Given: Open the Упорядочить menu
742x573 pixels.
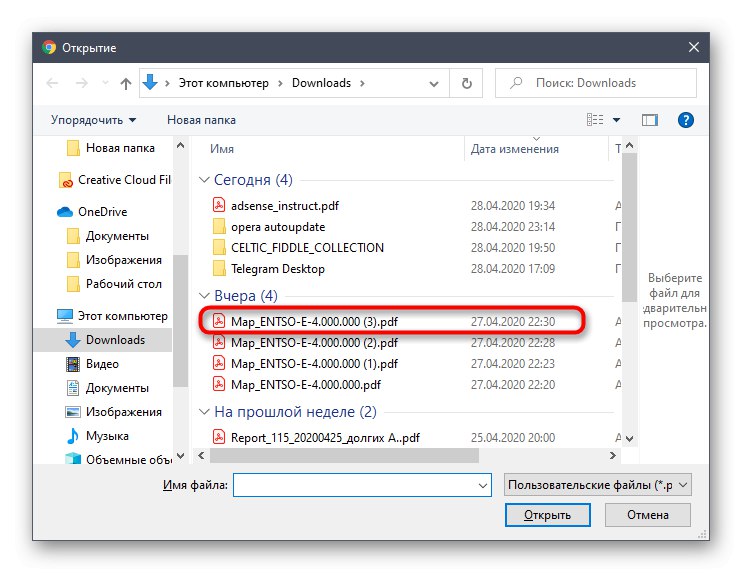Looking at the screenshot, I should [93, 120].
